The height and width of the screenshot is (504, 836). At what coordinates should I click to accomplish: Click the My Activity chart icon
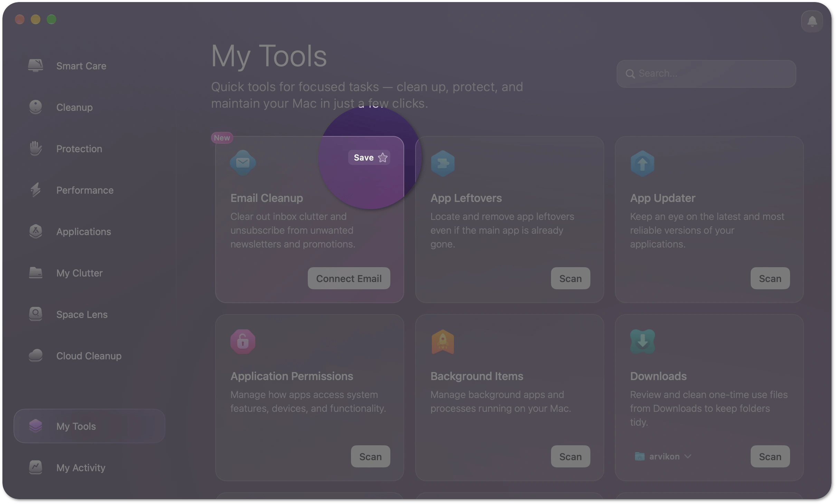click(x=36, y=467)
